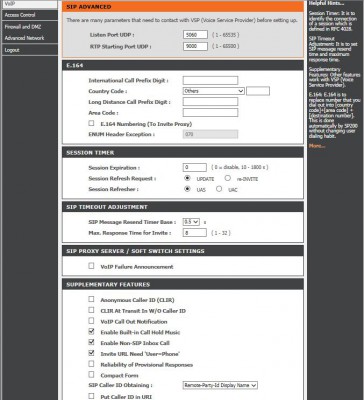364x400 pixels.
Task: Open the VoIP menu item
Action: pyautogui.click(x=30, y=4)
